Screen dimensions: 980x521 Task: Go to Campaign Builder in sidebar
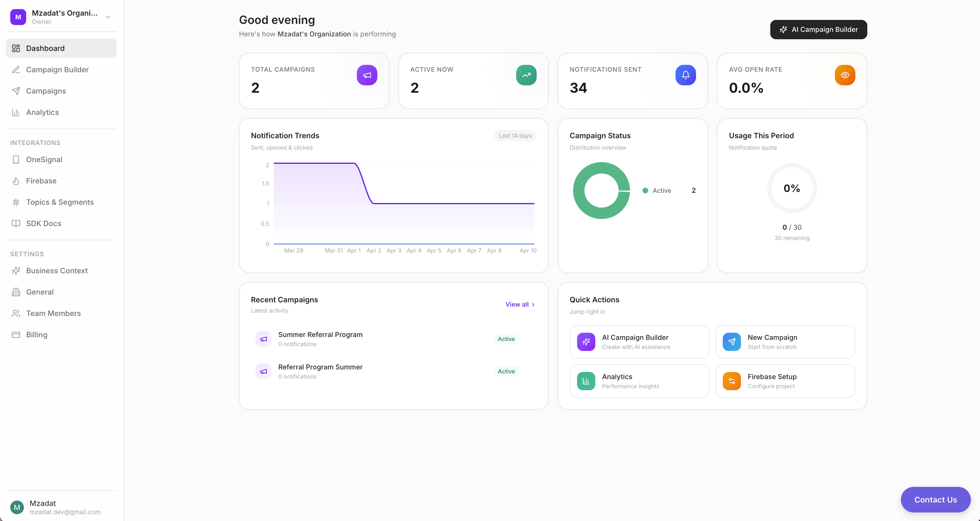pos(61,70)
